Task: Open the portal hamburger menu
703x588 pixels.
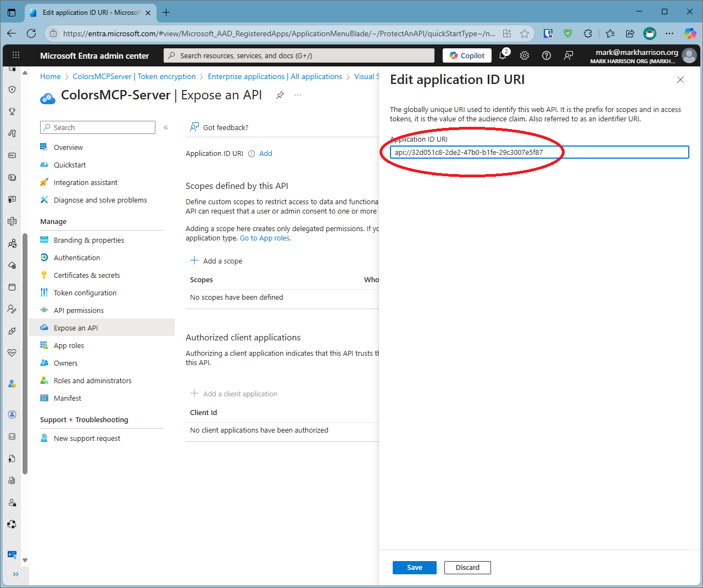Action: pyautogui.click(x=15, y=55)
